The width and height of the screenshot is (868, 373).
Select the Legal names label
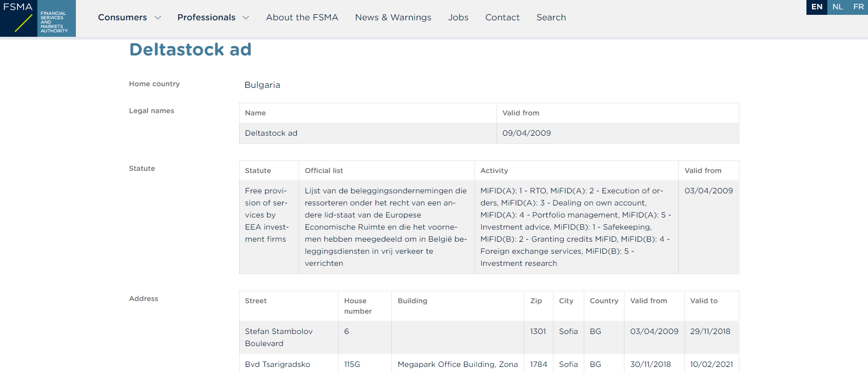click(152, 111)
